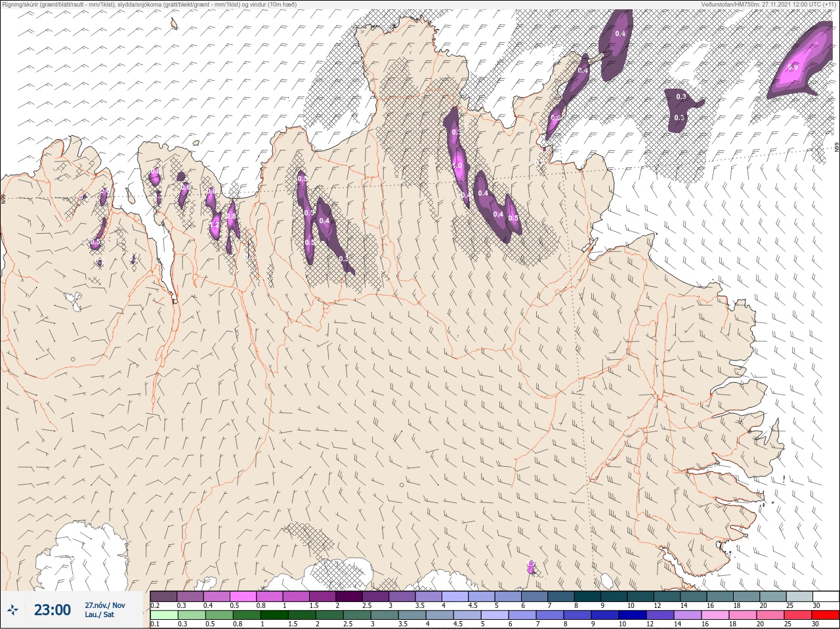
Task: Click the '0.1' label under the lower legend row
Action: (155, 624)
